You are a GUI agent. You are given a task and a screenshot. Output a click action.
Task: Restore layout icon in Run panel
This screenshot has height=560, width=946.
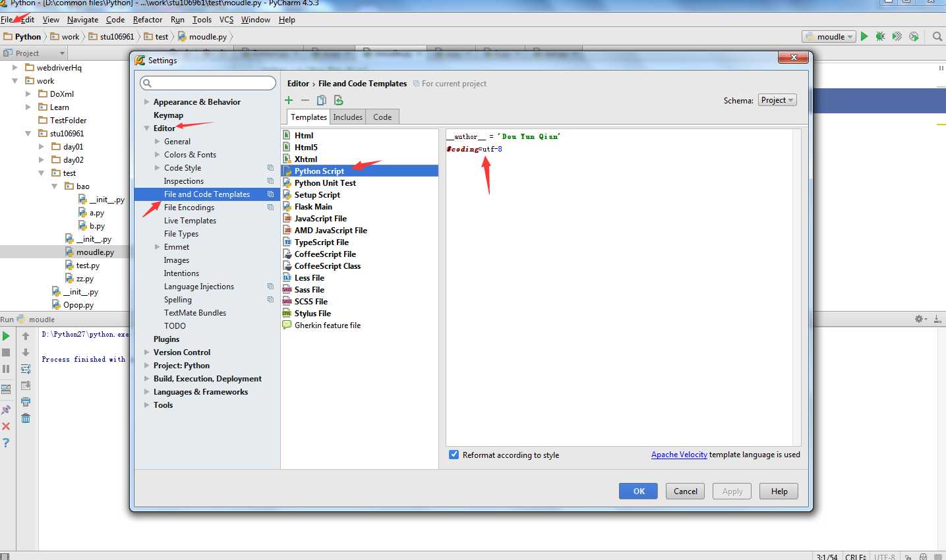pos(6,389)
